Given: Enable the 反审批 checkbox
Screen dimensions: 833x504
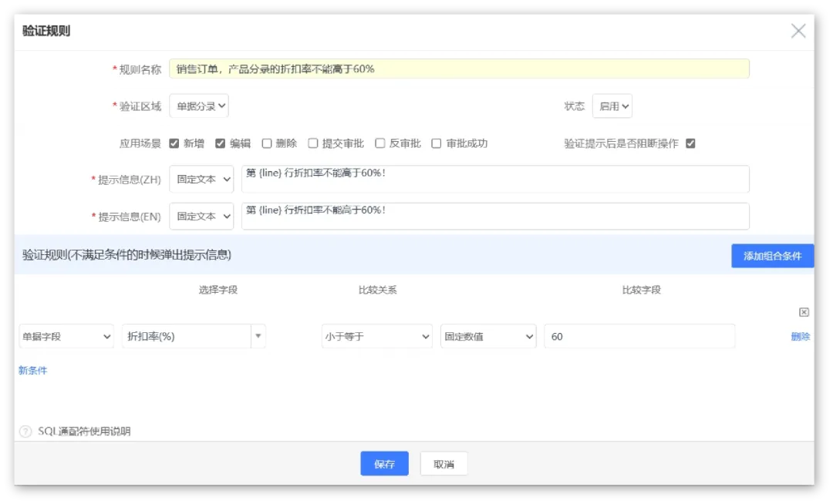Looking at the screenshot, I should [x=380, y=143].
